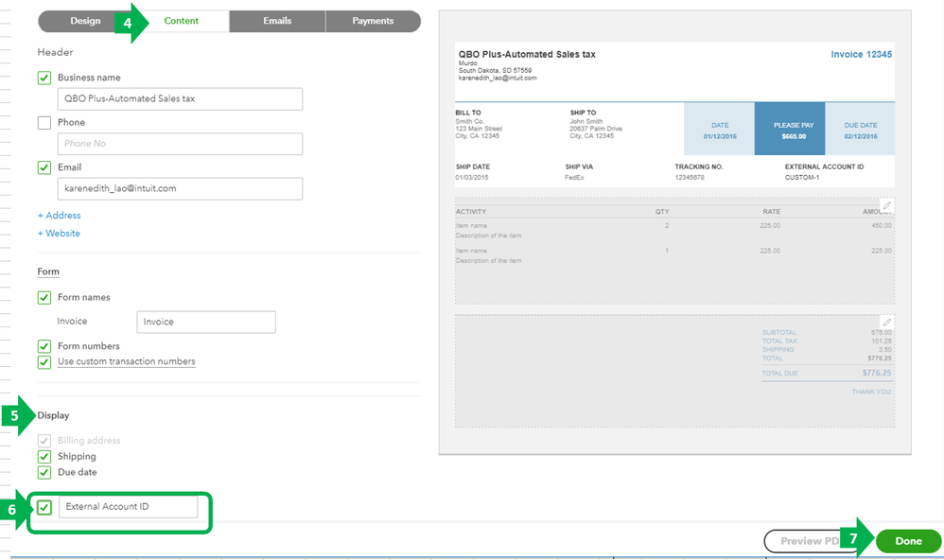Screen dimensions: 944x560
Task: Click the pencil icon on the totals section
Action: coord(886,323)
